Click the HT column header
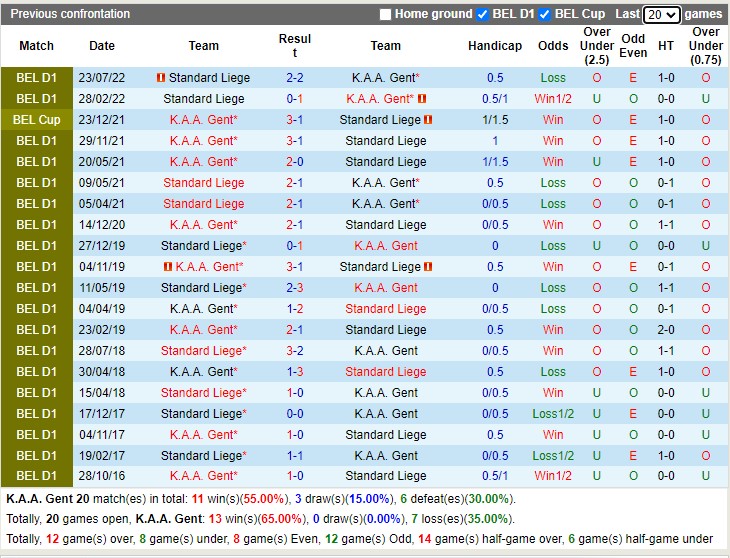This screenshot has width=730, height=558. click(666, 46)
